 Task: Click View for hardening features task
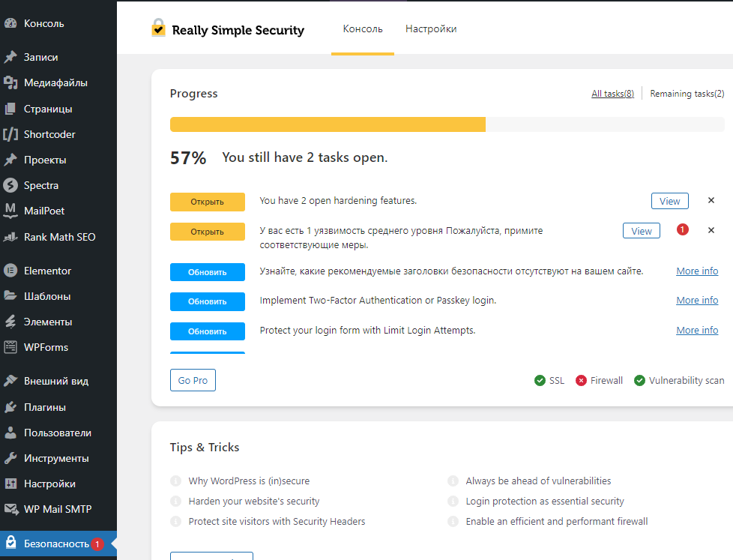[x=670, y=201]
